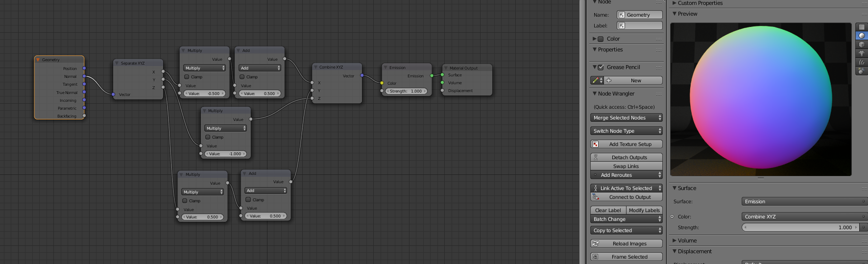Screen dimensions: 868x264
Task: Select the world sphere preview icon
Action: click(x=862, y=71)
